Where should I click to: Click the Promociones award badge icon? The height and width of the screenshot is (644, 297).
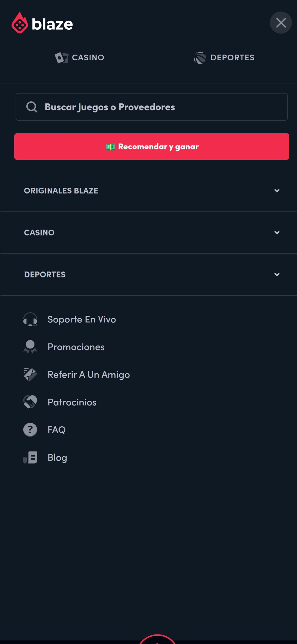[30, 347]
